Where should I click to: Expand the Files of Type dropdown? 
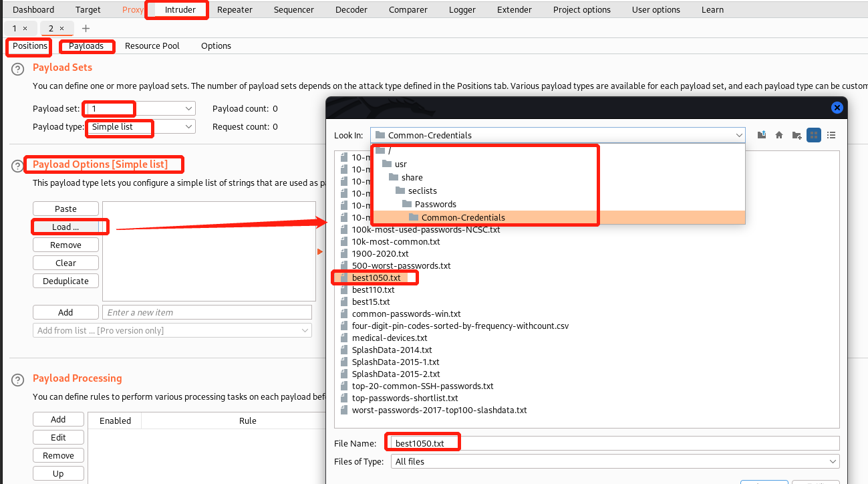pos(833,461)
